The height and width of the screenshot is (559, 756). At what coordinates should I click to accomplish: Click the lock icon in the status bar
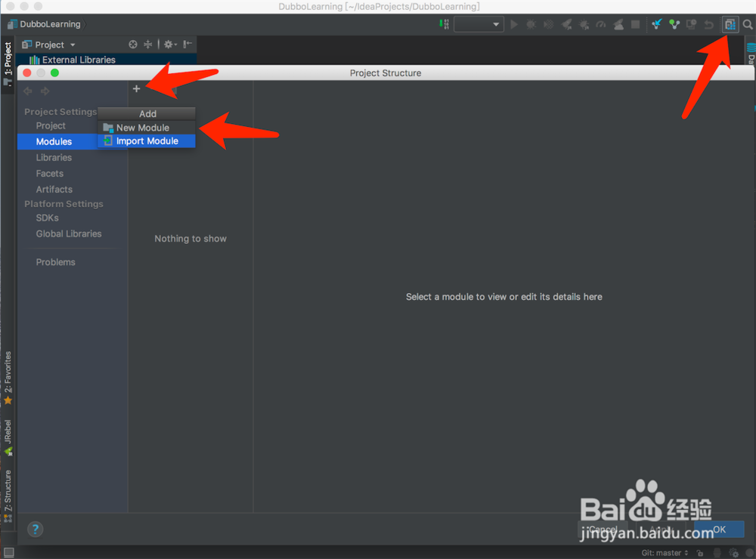point(700,553)
